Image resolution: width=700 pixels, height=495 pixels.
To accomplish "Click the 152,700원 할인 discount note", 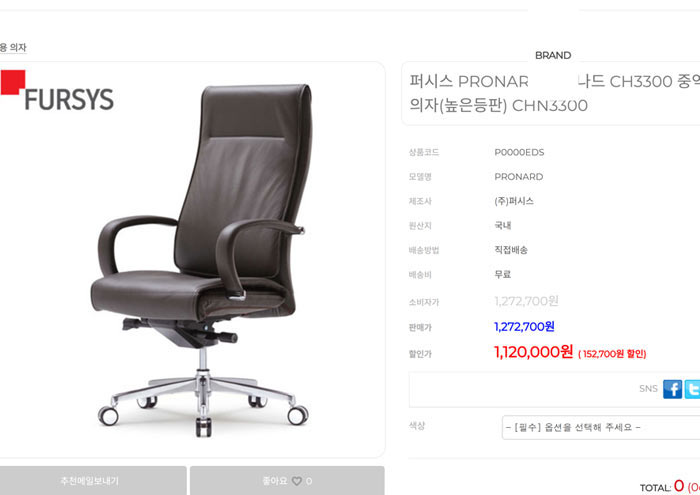I will pos(612,354).
